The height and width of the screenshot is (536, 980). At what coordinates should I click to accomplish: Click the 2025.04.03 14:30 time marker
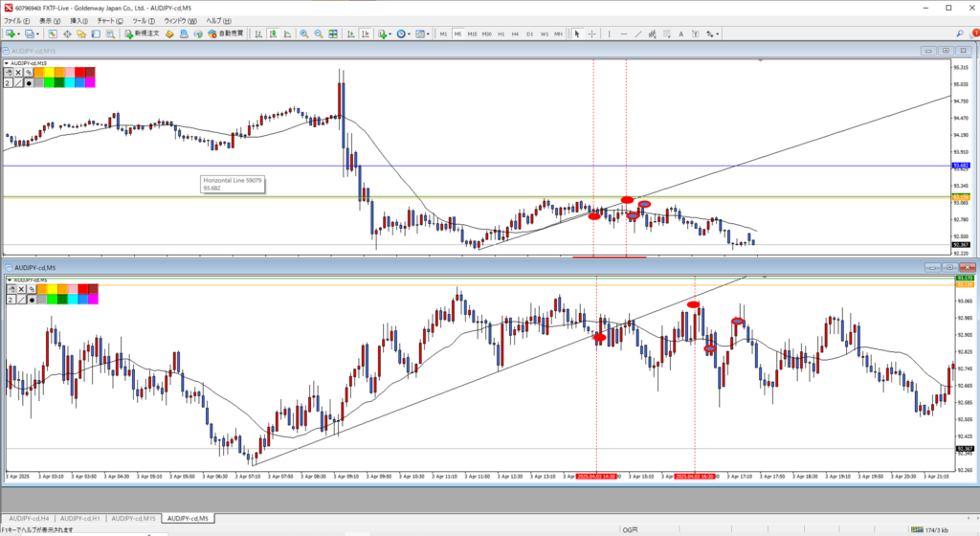[596, 477]
